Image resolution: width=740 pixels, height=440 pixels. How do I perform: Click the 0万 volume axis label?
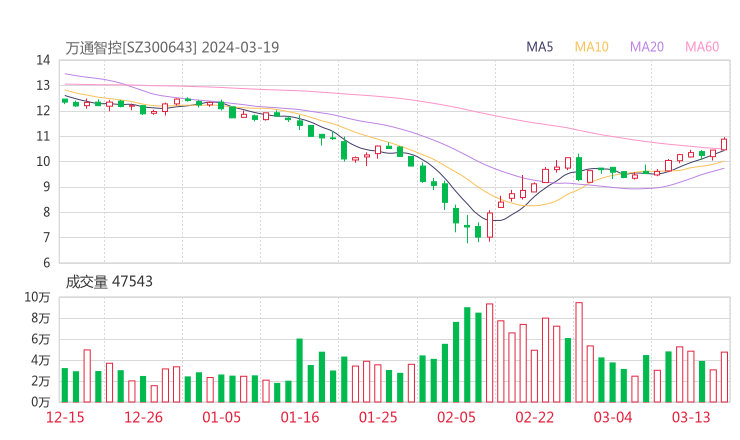click(41, 402)
